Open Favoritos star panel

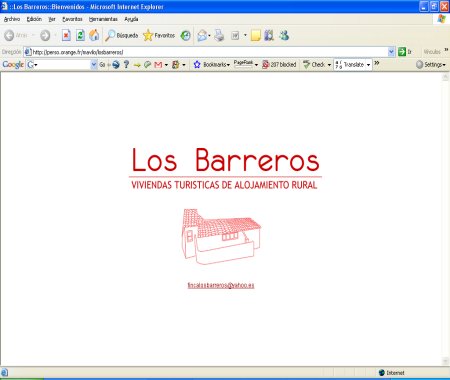159,35
